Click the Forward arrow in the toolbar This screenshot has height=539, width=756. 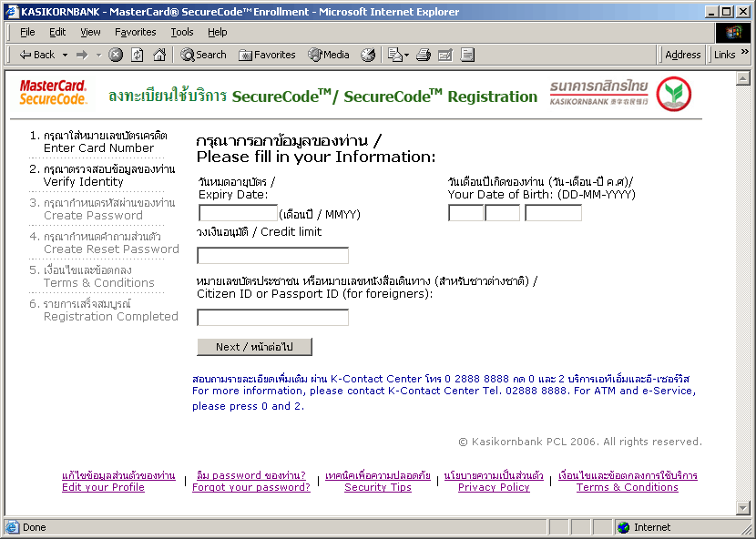[83, 55]
